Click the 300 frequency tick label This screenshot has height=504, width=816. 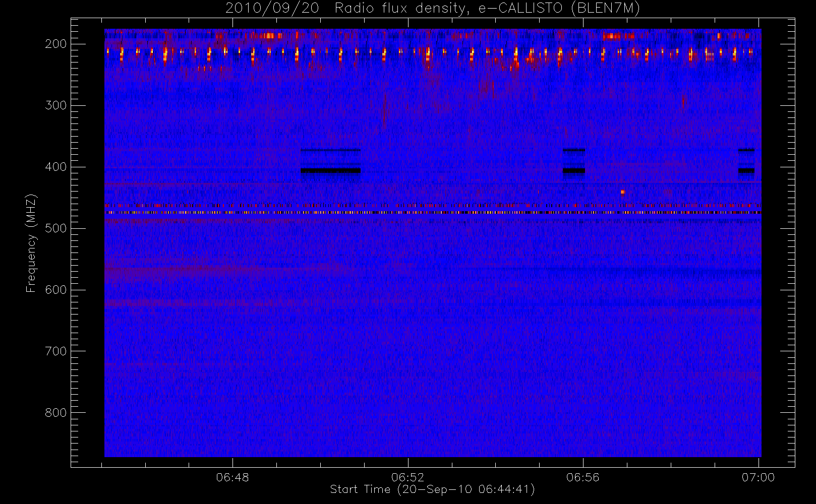coord(56,105)
